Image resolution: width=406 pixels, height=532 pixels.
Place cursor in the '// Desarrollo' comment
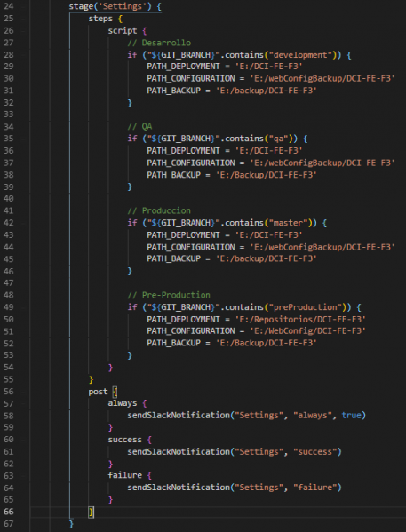click(159, 43)
